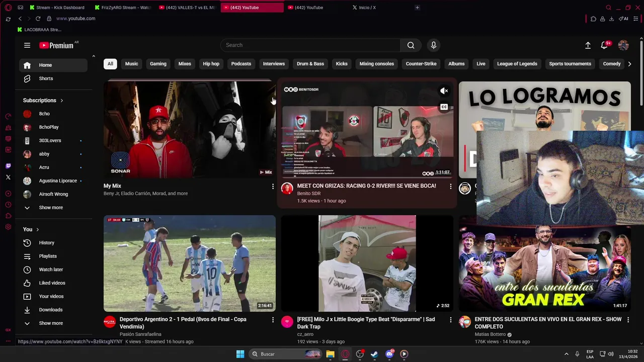Select the Hip hop filter chip
This screenshot has width=644, height=362.
coord(211,64)
